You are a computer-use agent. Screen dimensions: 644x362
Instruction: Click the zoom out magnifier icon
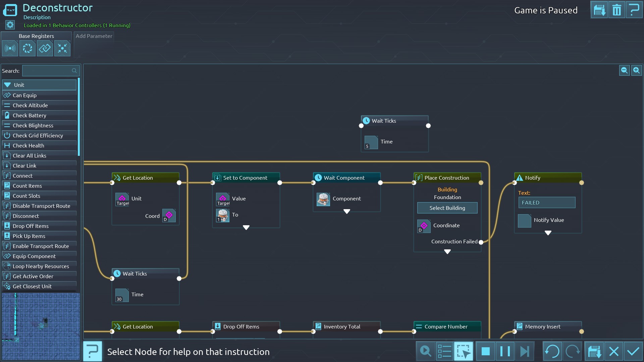(x=624, y=70)
